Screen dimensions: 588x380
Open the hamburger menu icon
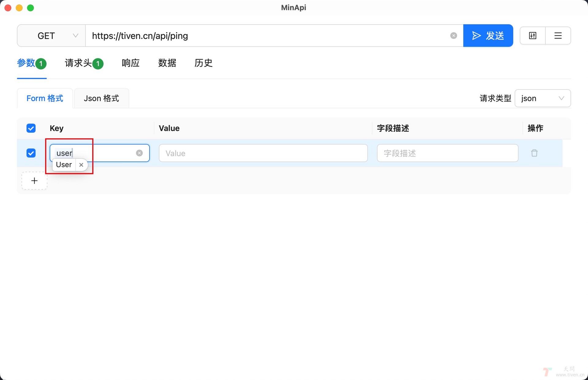pyautogui.click(x=558, y=36)
